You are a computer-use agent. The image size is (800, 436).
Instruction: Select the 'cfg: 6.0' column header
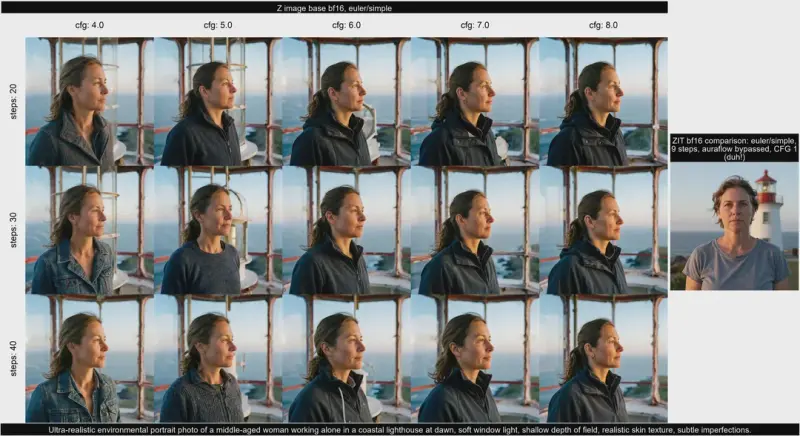coord(346,26)
